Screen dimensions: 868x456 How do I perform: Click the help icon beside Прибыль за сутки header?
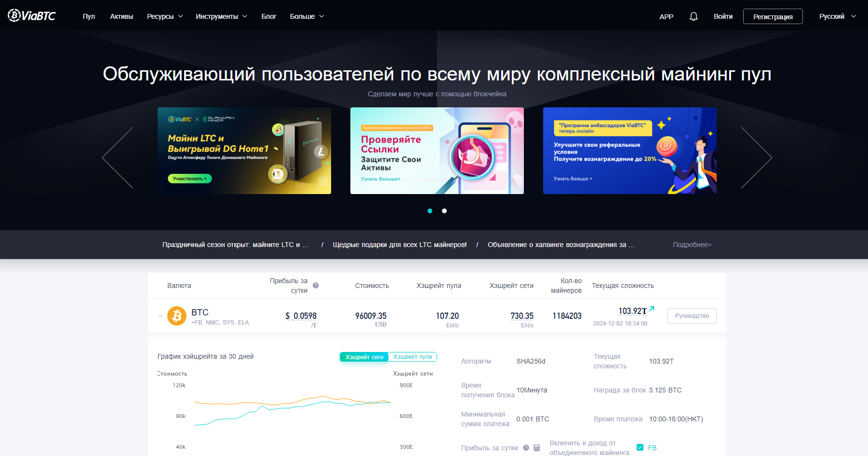tap(316, 286)
